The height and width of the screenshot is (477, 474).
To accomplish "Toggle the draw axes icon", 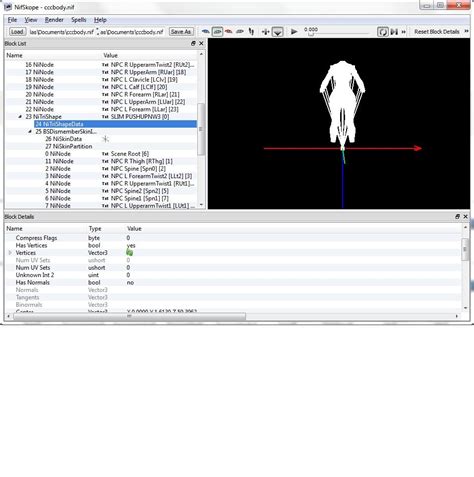I will [x=266, y=32].
